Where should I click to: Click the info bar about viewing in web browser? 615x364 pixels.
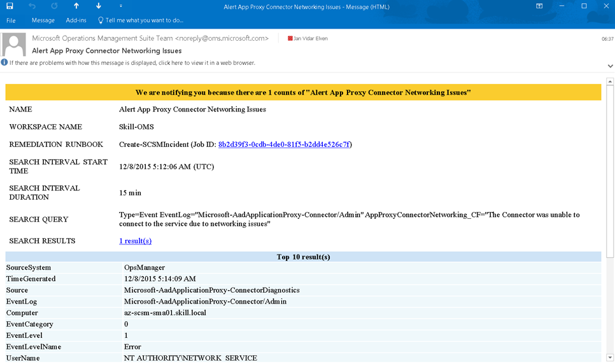click(132, 63)
